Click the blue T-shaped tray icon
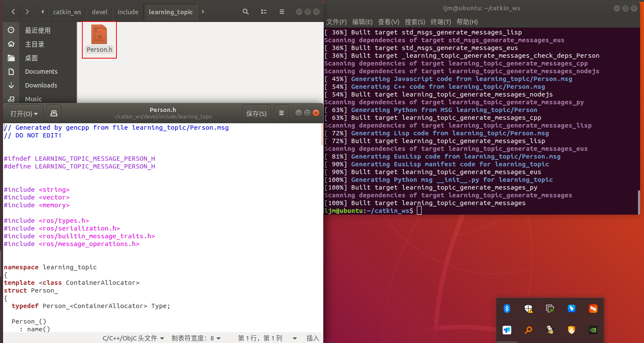The image size is (644, 343). point(507,330)
